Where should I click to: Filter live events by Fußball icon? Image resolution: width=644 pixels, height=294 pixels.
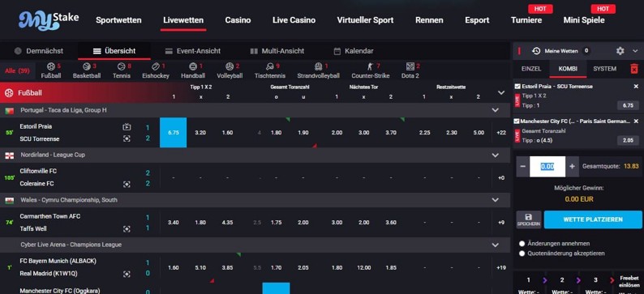coord(51,66)
